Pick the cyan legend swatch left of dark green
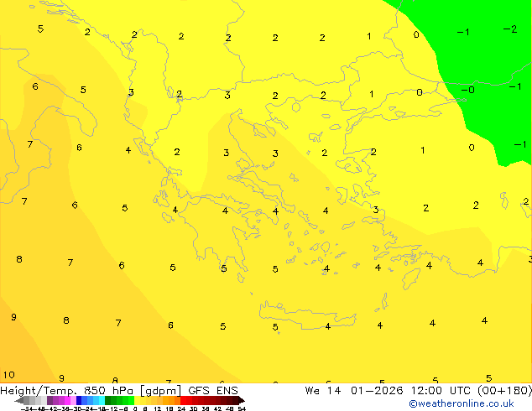The width and height of the screenshot is (532, 411). click(x=102, y=400)
